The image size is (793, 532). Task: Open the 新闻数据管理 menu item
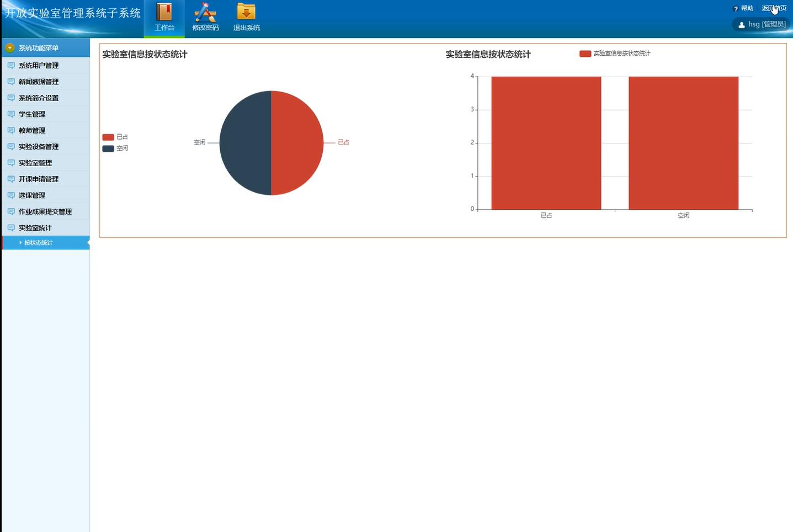click(x=39, y=82)
